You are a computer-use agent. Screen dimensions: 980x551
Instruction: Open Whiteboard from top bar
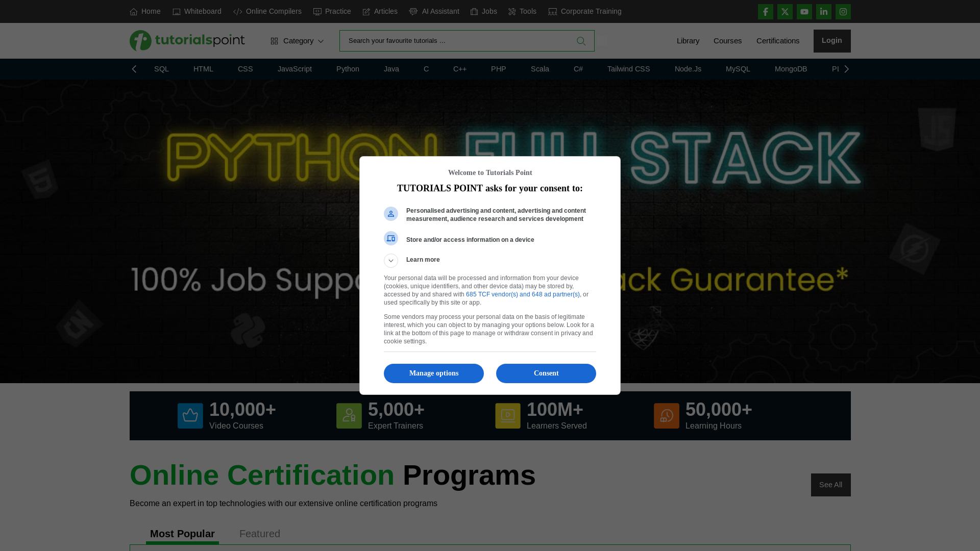tap(197, 11)
